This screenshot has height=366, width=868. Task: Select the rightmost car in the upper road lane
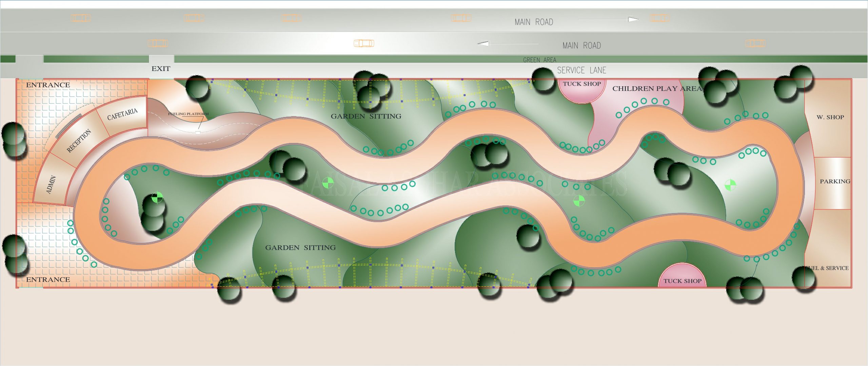tap(659, 18)
